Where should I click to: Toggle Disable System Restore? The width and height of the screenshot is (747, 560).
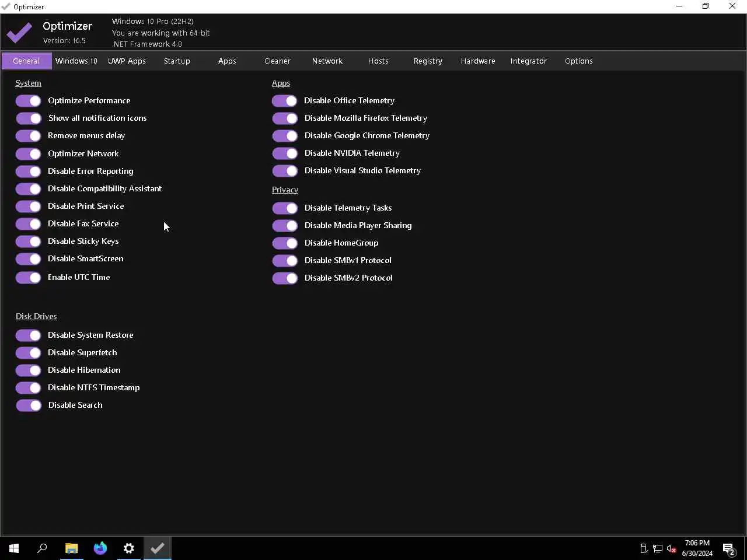click(x=28, y=335)
